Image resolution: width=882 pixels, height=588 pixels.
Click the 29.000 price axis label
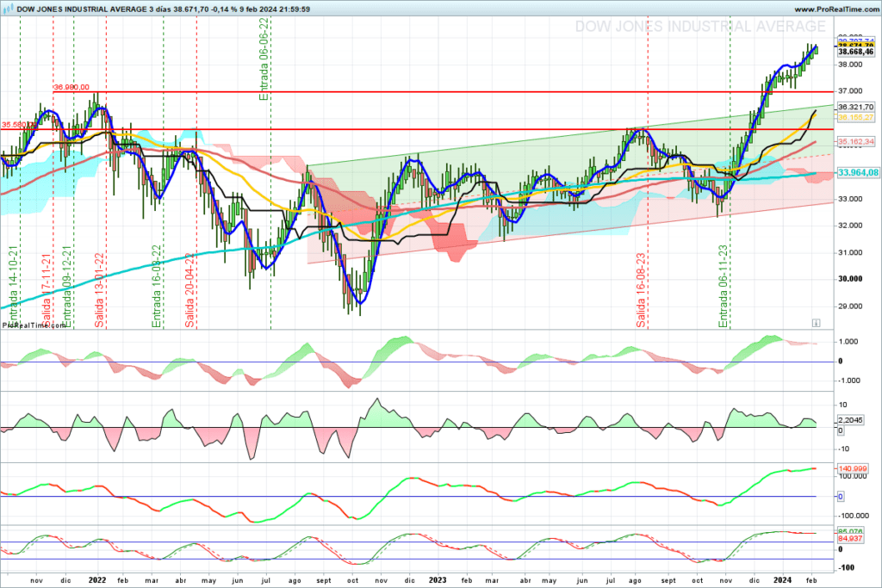[x=850, y=306]
